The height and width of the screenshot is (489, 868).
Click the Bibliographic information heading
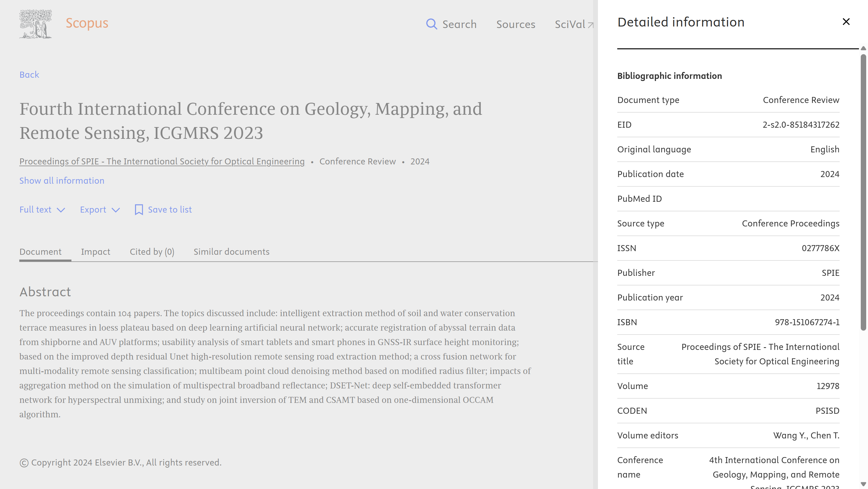[x=669, y=76]
